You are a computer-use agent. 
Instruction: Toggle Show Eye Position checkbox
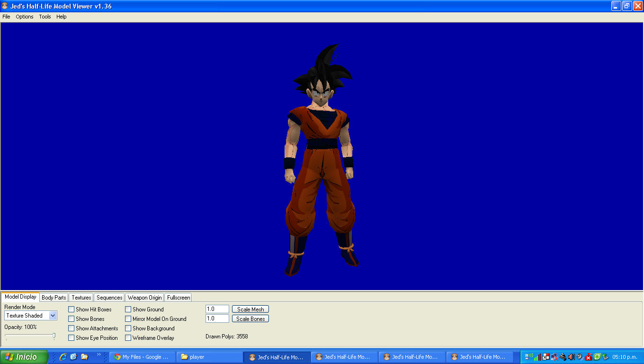click(x=72, y=338)
